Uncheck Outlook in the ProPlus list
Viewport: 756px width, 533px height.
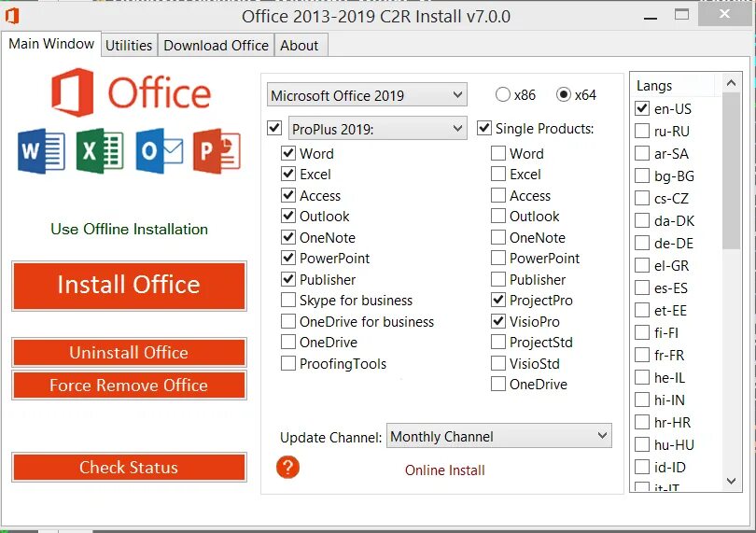(x=288, y=217)
